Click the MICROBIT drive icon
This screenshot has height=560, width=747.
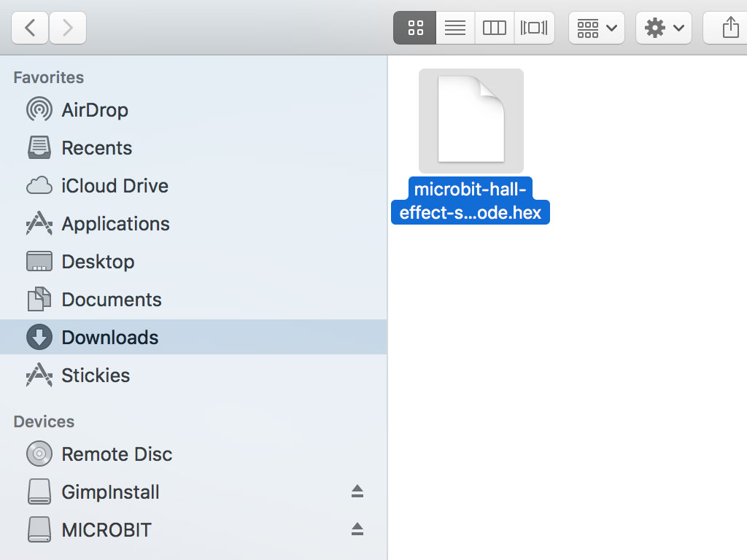click(39, 529)
